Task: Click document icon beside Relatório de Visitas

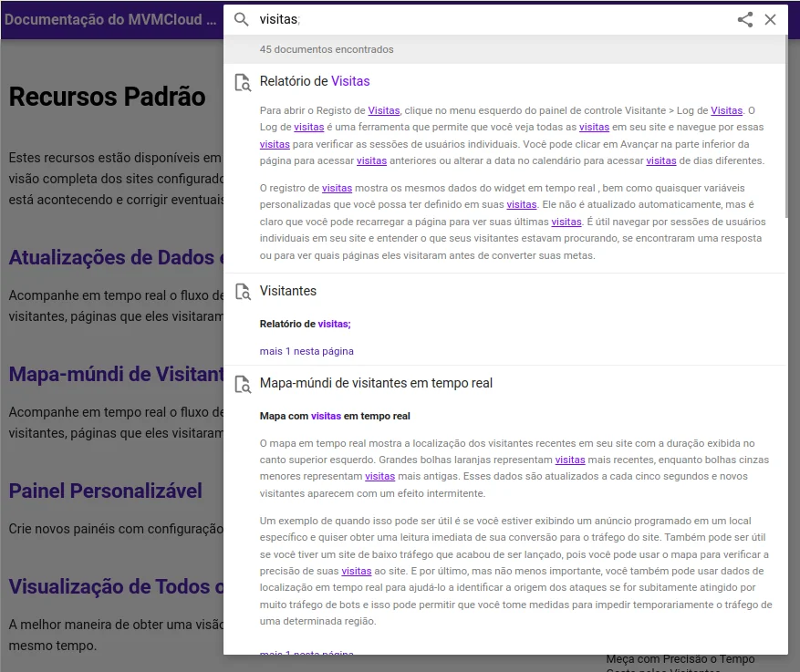Action: tap(243, 82)
